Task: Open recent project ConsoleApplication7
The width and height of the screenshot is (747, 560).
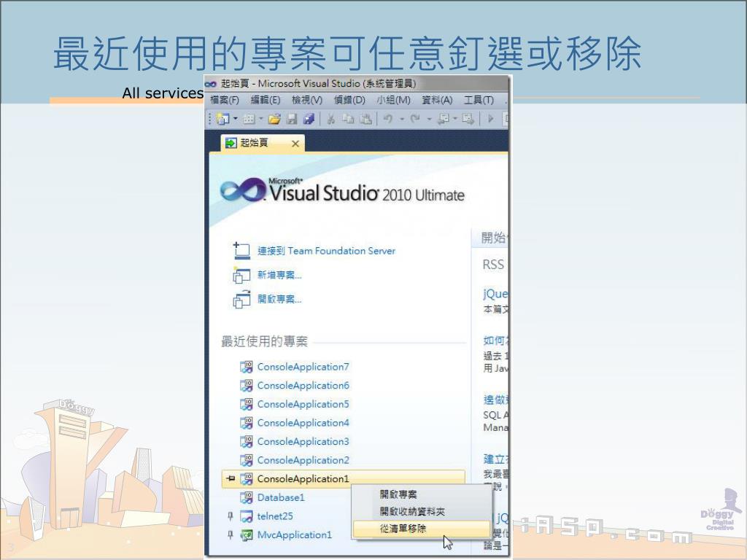Action: tap(303, 367)
